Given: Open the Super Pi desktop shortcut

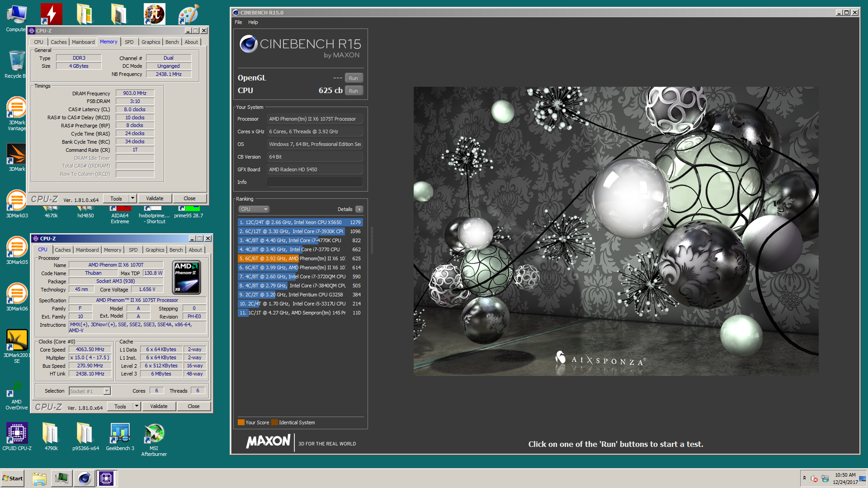Looking at the screenshot, I should point(154,14).
